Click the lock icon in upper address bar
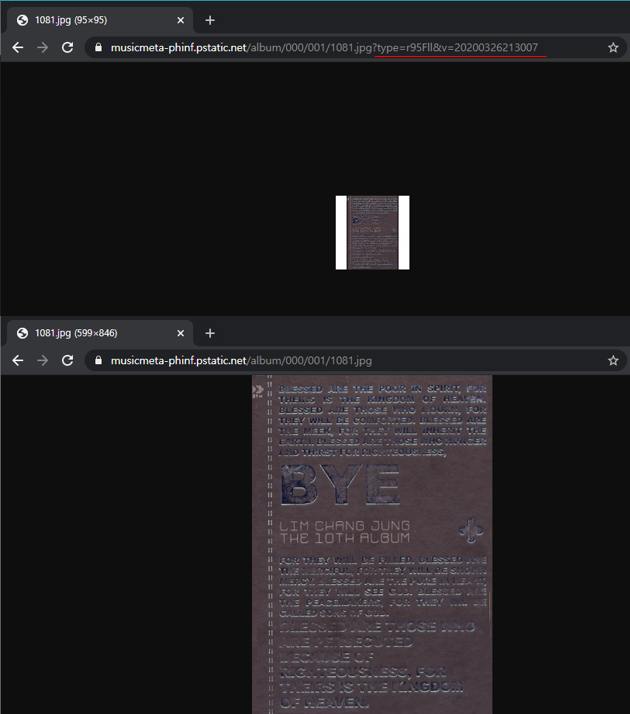 click(x=98, y=47)
